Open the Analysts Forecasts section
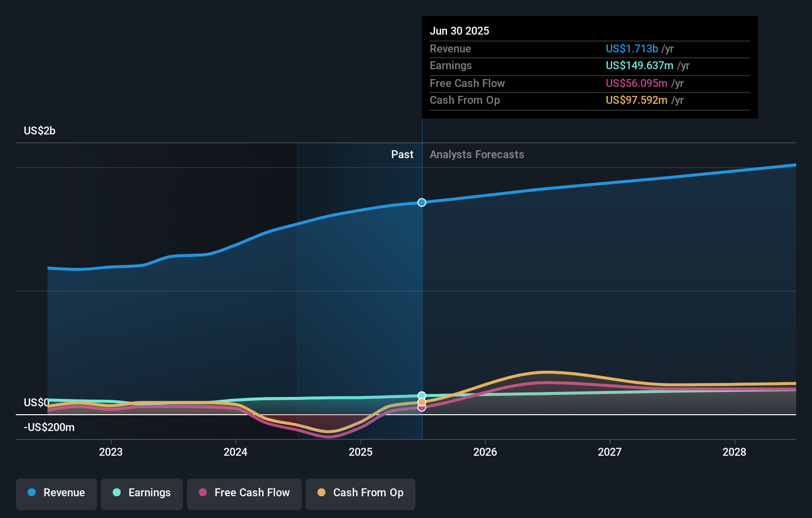This screenshot has height=518, width=812. click(476, 154)
